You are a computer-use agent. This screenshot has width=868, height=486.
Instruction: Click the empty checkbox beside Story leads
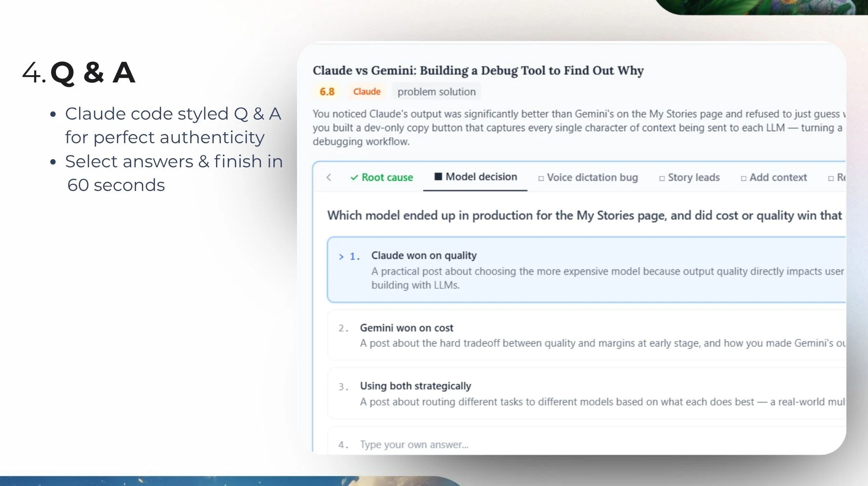tap(662, 178)
